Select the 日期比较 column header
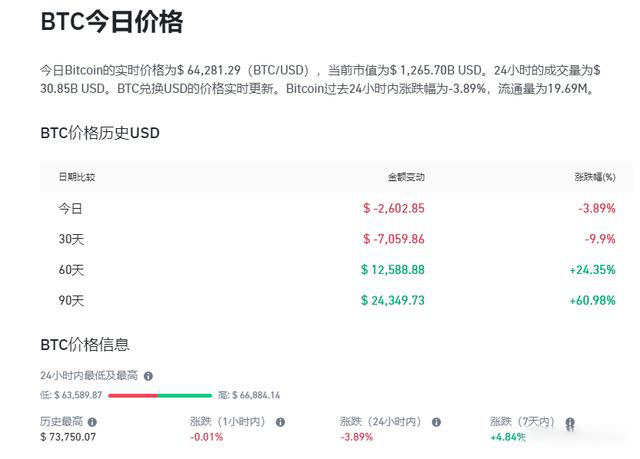The width and height of the screenshot is (640, 459). pyautogui.click(x=77, y=177)
